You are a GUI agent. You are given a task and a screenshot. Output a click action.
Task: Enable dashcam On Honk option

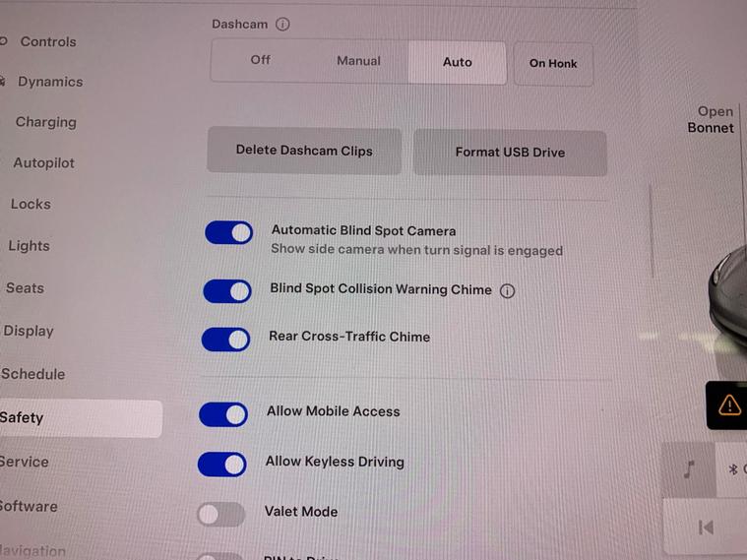pyautogui.click(x=553, y=63)
